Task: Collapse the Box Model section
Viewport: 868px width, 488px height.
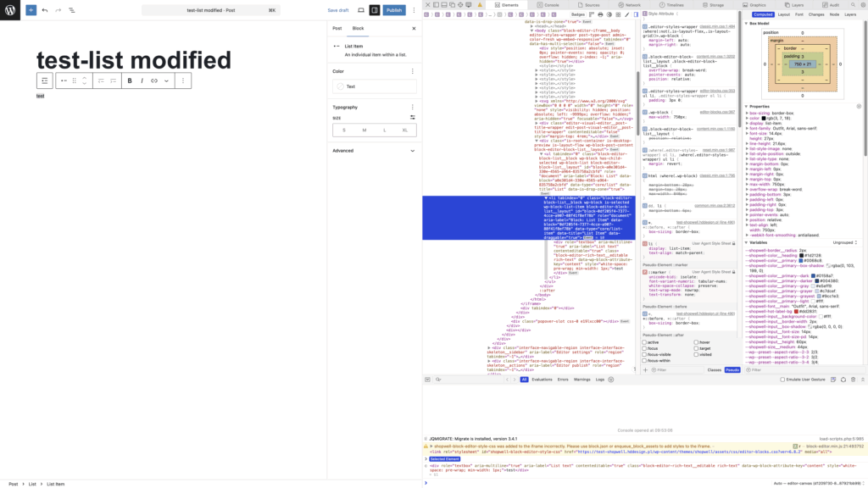Action: pos(747,24)
